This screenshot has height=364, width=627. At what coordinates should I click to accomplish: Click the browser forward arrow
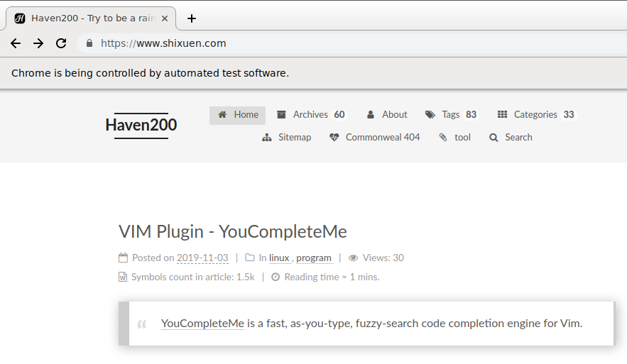point(38,43)
